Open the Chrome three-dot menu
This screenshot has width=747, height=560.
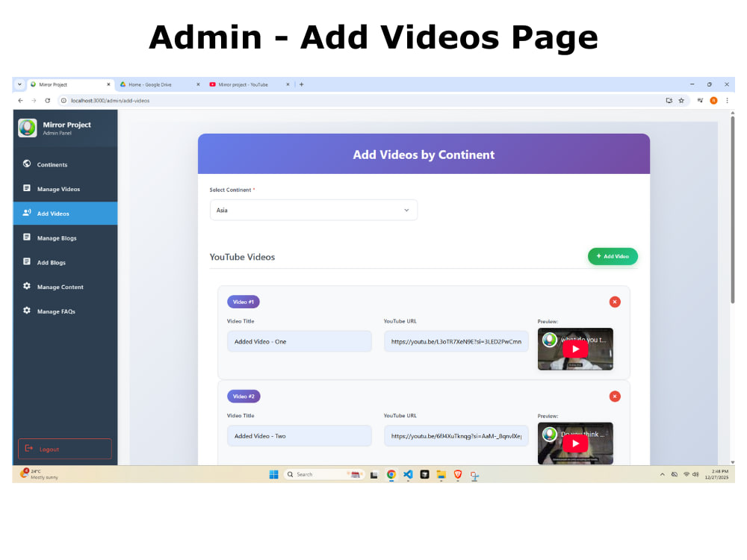tap(727, 101)
